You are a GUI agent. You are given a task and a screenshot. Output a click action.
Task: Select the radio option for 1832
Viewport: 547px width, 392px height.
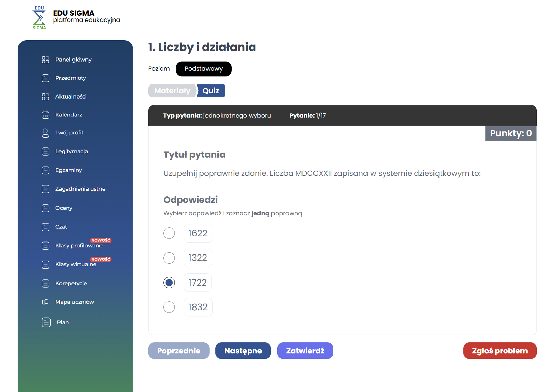[169, 307]
